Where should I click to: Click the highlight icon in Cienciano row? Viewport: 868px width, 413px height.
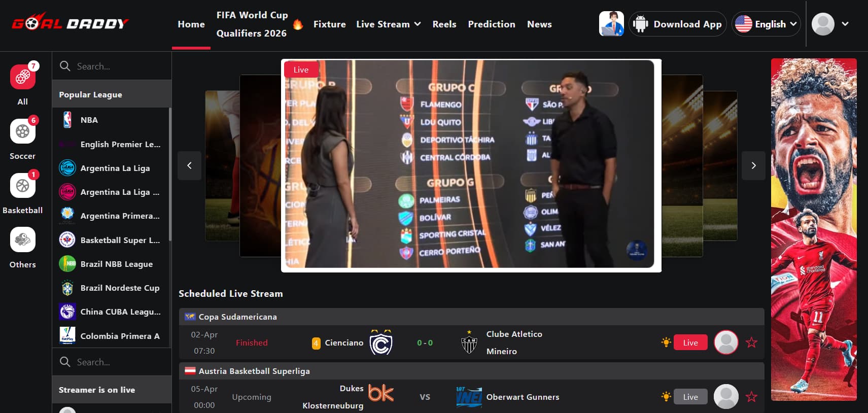(666, 342)
